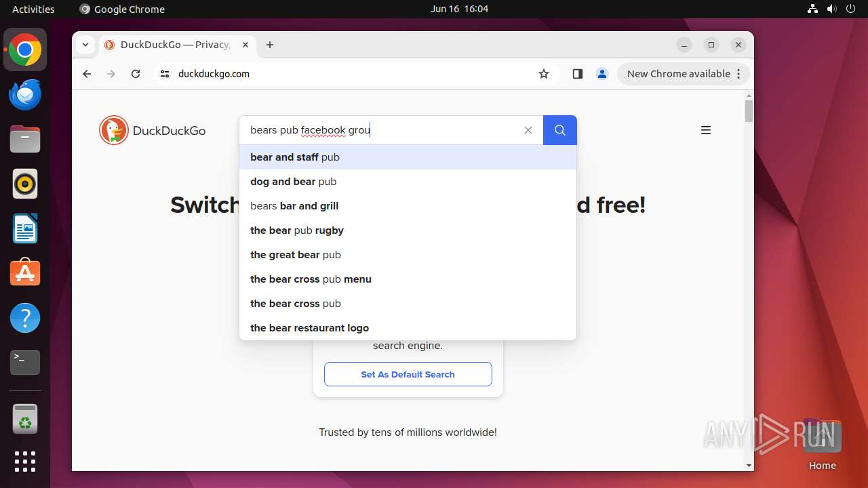Open the Chrome profile avatar
Image resolution: width=868 pixels, height=488 pixels.
602,74
